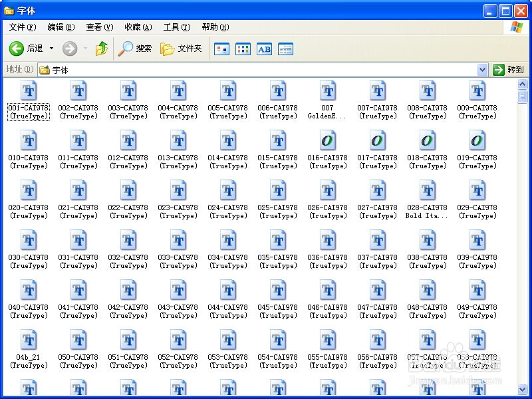The height and width of the screenshot is (399, 532).
Task: Minimize the 字体 window
Action: [x=490, y=11]
